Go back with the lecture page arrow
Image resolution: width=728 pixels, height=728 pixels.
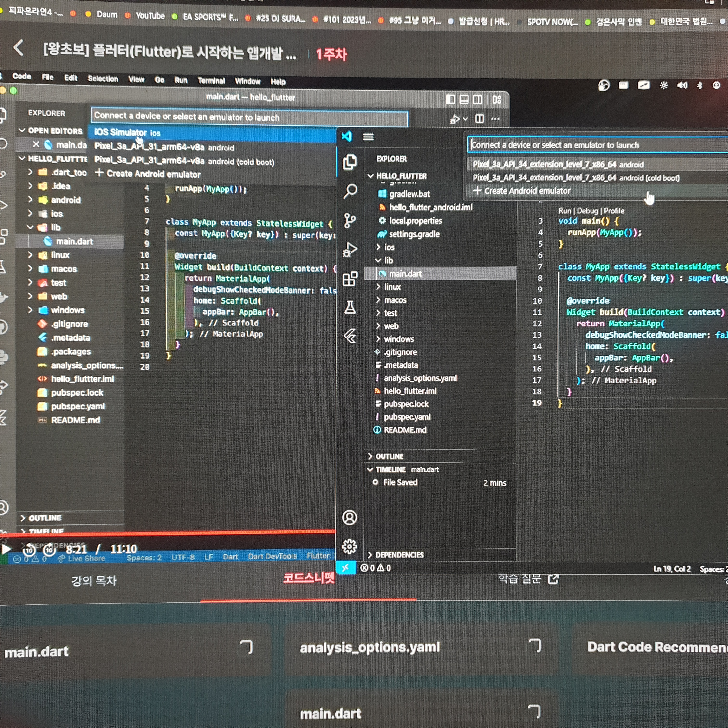[19, 48]
